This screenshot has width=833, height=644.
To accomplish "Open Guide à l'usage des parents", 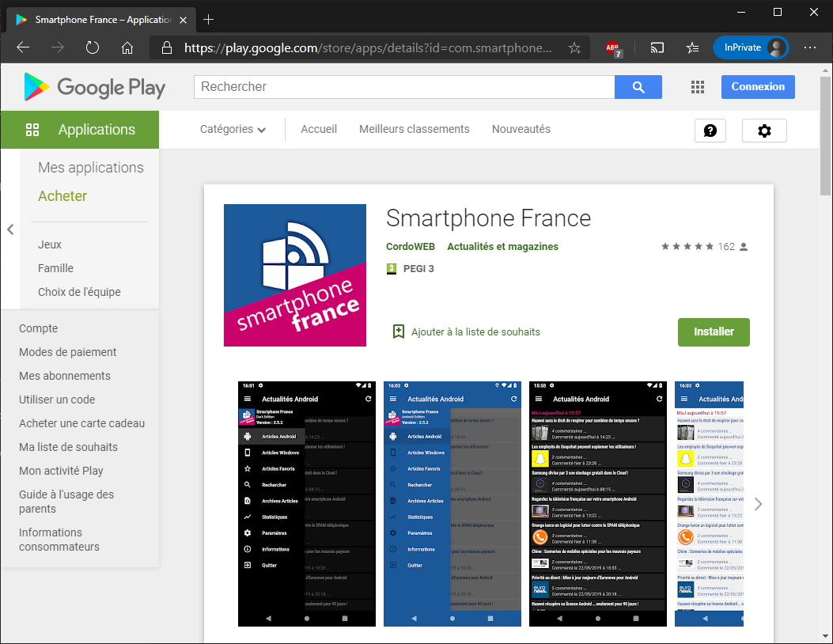I will [x=66, y=502].
